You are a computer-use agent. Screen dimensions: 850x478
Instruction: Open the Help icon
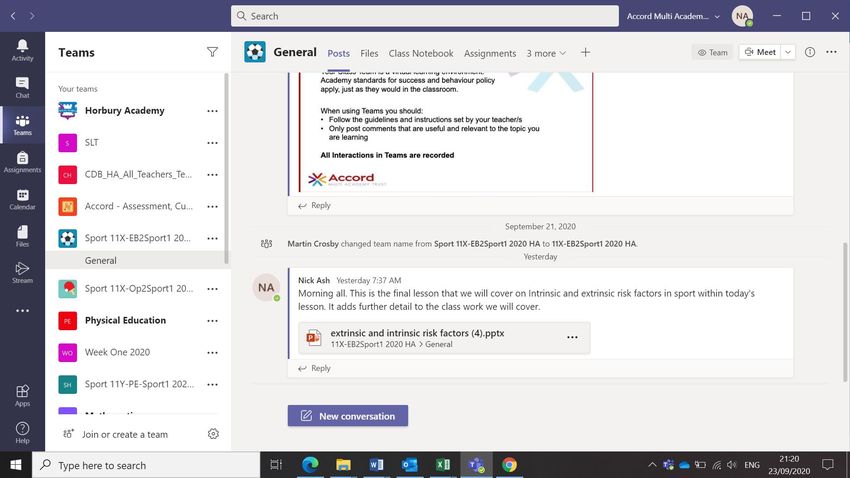(x=22, y=432)
